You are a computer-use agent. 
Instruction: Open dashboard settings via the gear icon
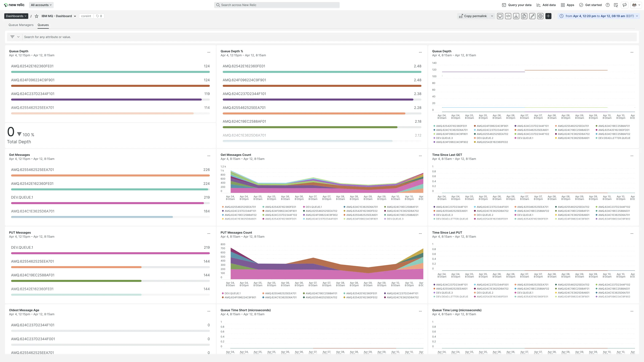540,16
